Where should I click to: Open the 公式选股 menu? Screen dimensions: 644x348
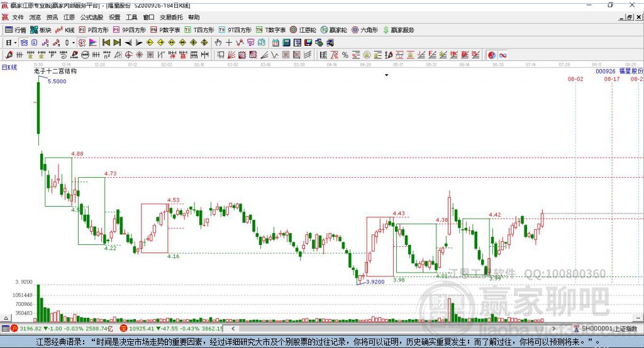(x=92, y=17)
